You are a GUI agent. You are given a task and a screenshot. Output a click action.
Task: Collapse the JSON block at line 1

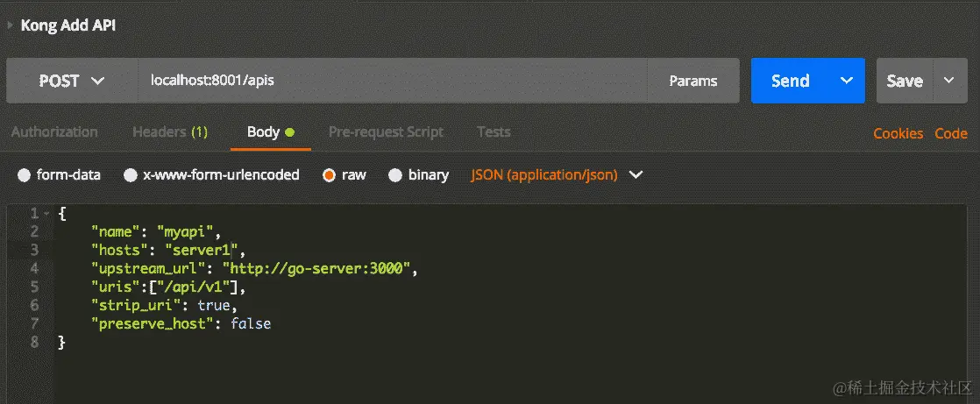(46, 214)
